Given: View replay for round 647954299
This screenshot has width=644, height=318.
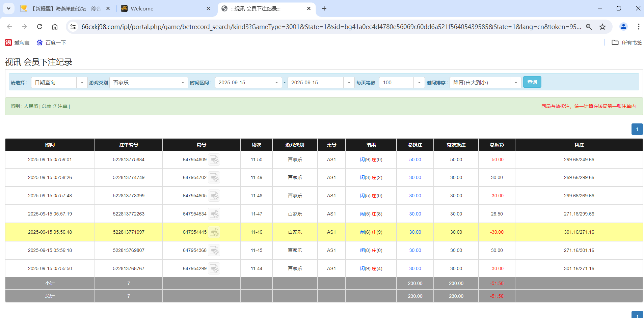Looking at the screenshot, I should 214,268.
